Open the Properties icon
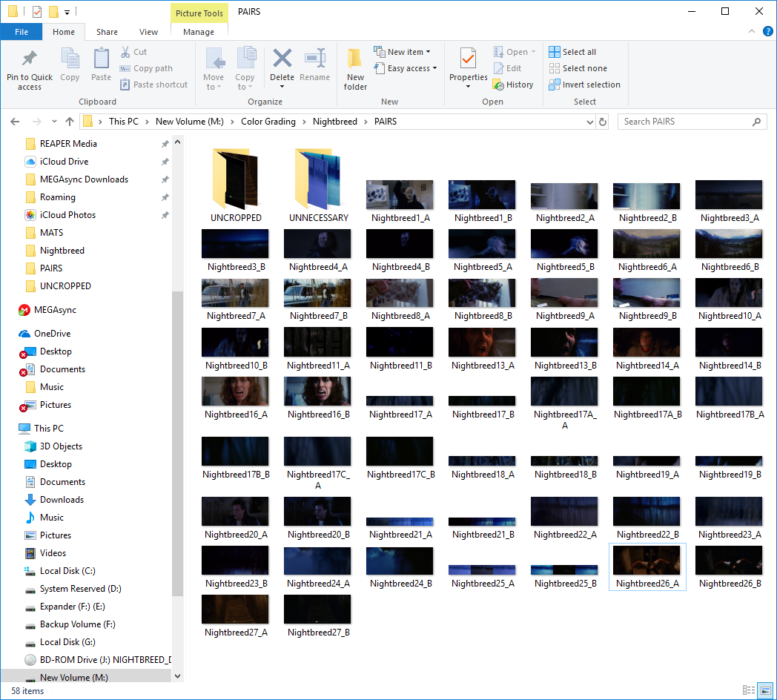 (x=468, y=58)
